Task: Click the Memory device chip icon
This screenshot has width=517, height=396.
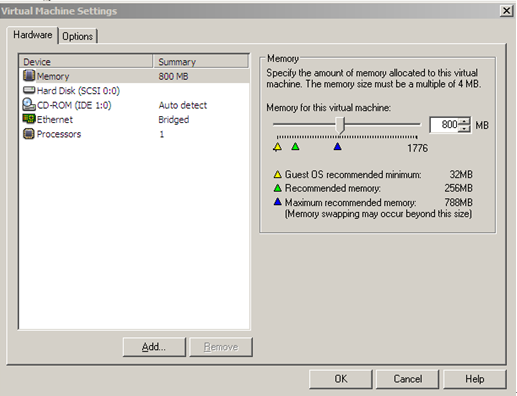Action: (x=29, y=76)
